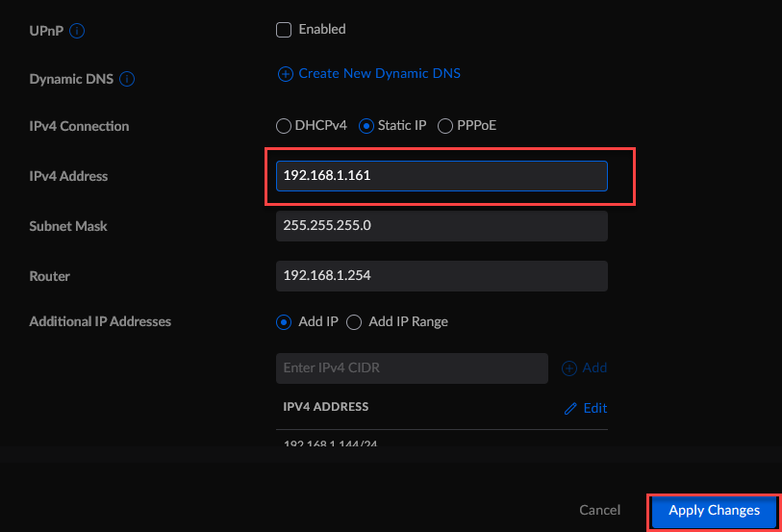Switch to the Add IP Range option
The width and height of the screenshot is (782, 532).
tap(353, 322)
